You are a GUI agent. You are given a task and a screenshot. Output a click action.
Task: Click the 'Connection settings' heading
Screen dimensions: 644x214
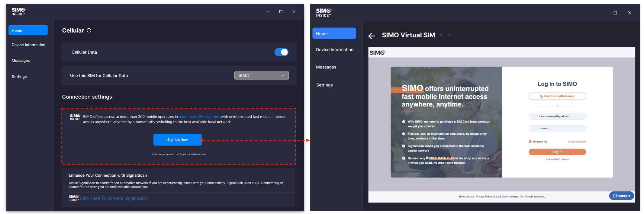tap(87, 97)
